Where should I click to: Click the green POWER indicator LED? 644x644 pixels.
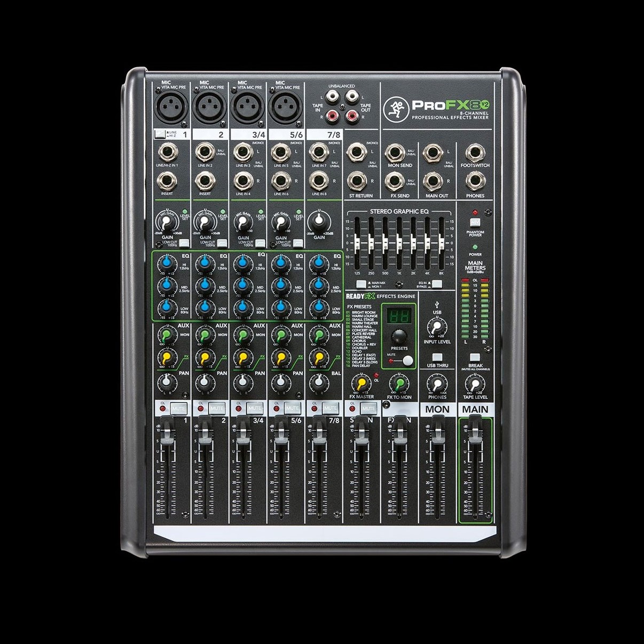[x=475, y=247]
